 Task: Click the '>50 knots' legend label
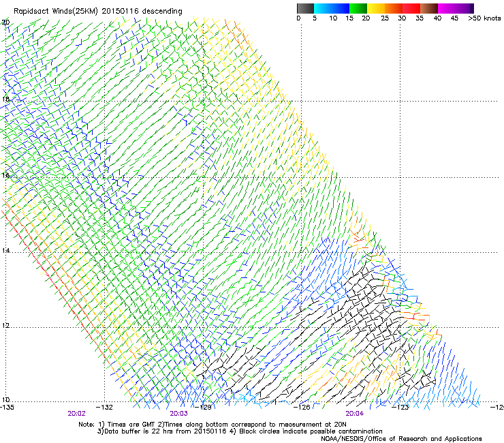coord(484,18)
